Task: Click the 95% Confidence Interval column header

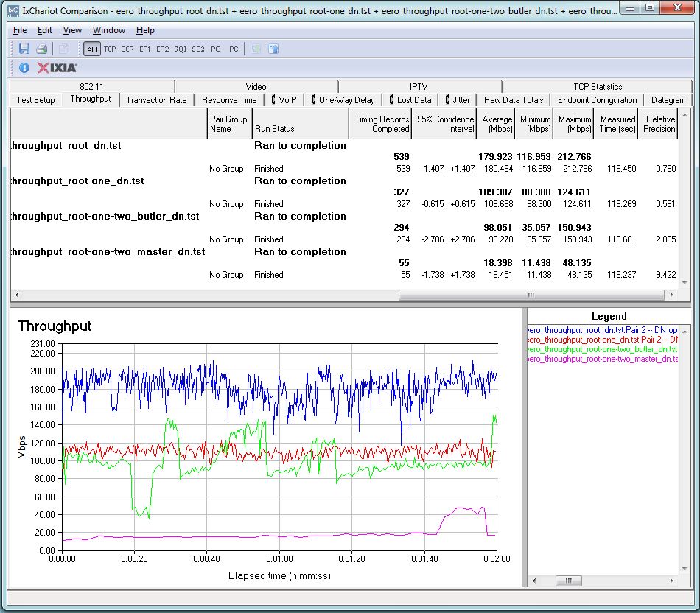Action: coord(444,124)
